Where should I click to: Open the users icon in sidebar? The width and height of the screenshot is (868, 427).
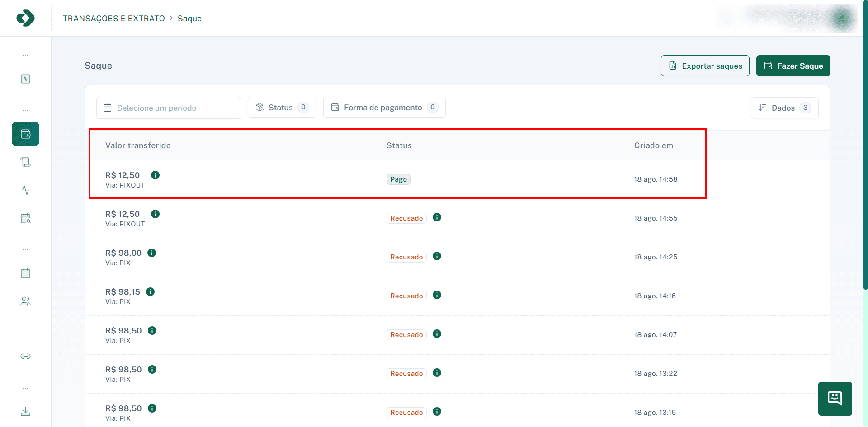click(26, 301)
